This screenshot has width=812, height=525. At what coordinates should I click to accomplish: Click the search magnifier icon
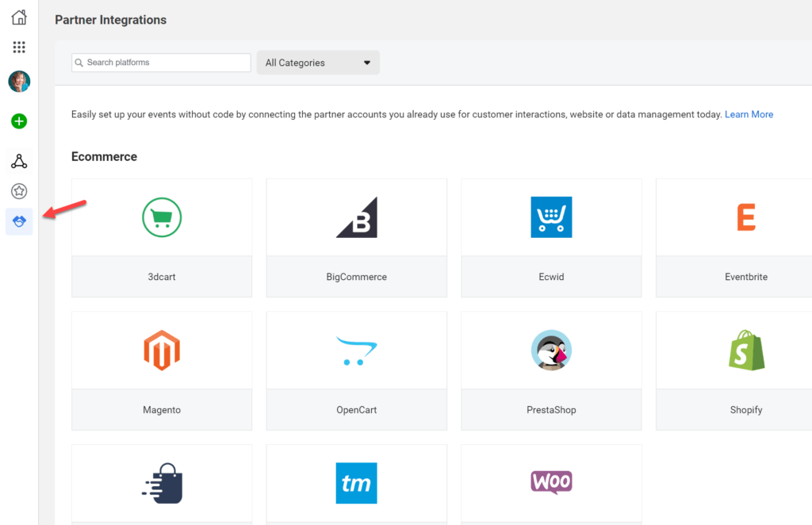coord(79,63)
